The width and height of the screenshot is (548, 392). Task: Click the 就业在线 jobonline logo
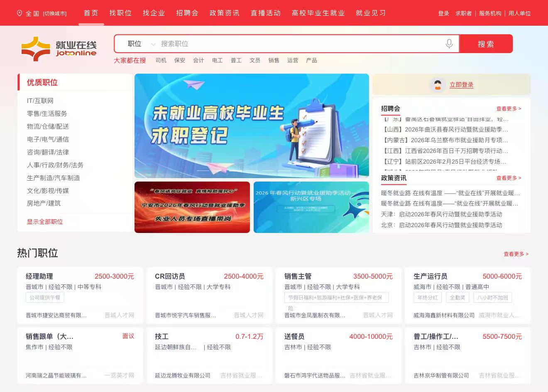(59, 49)
